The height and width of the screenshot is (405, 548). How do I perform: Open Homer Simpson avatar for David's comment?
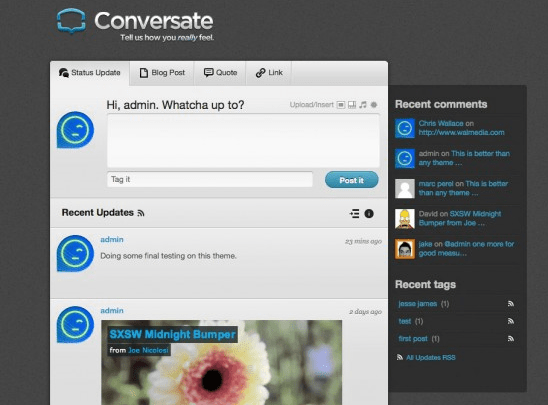405,219
